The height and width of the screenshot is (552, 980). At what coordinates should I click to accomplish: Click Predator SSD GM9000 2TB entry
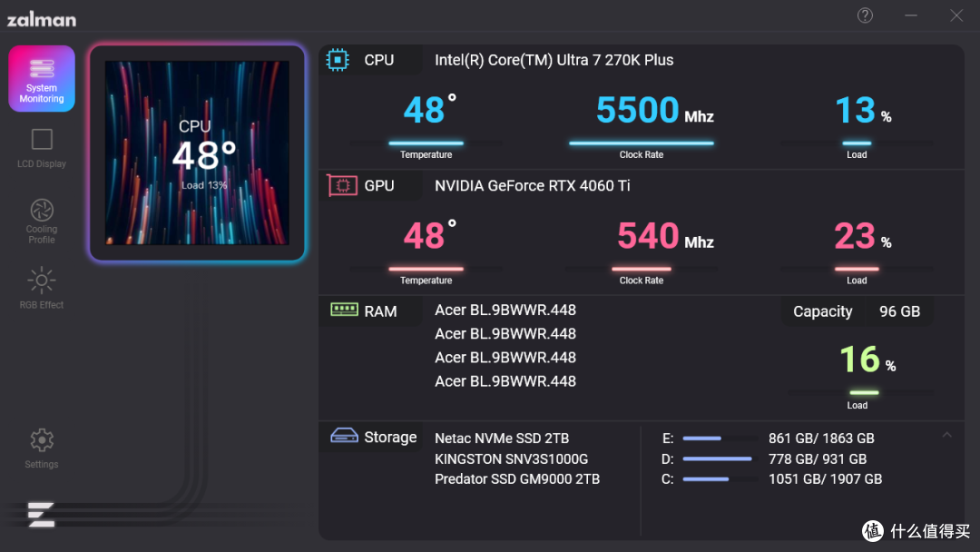pyautogui.click(x=517, y=478)
